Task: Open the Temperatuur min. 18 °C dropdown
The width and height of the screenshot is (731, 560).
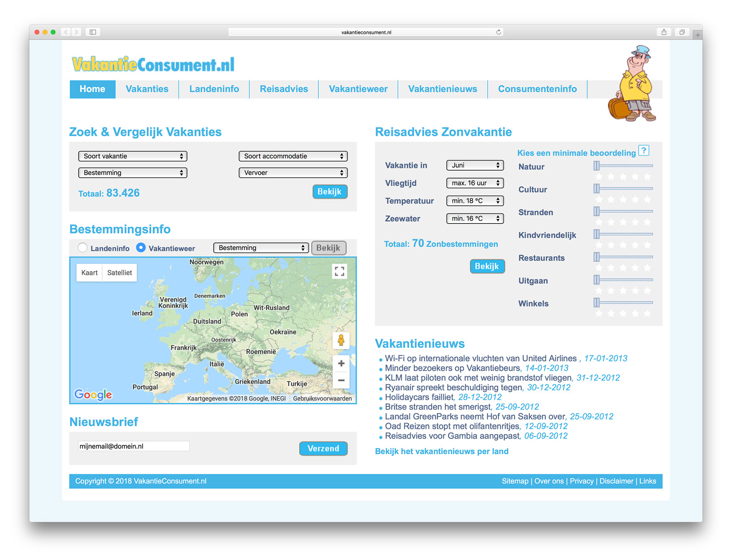Action: [x=475, y=200]
